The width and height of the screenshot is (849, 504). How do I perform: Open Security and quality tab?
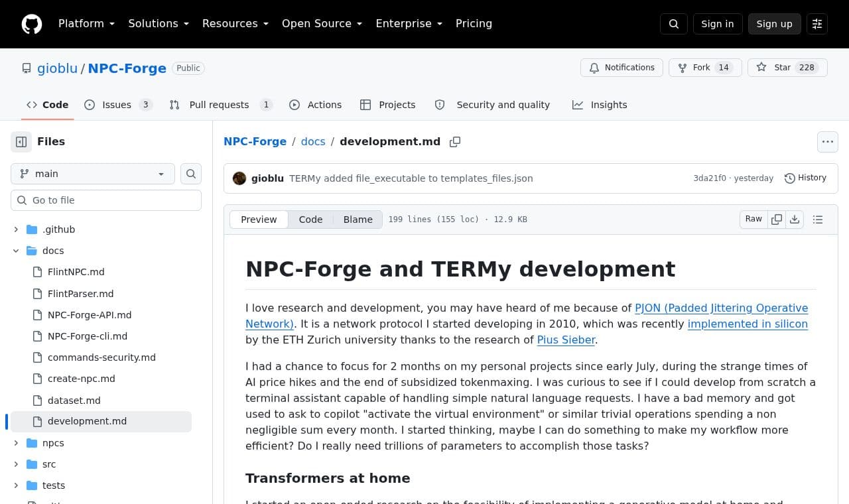(492, 105)
